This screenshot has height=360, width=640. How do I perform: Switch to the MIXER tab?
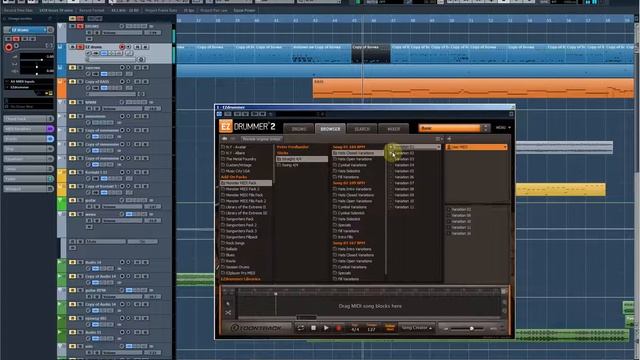tap(393, 129)
